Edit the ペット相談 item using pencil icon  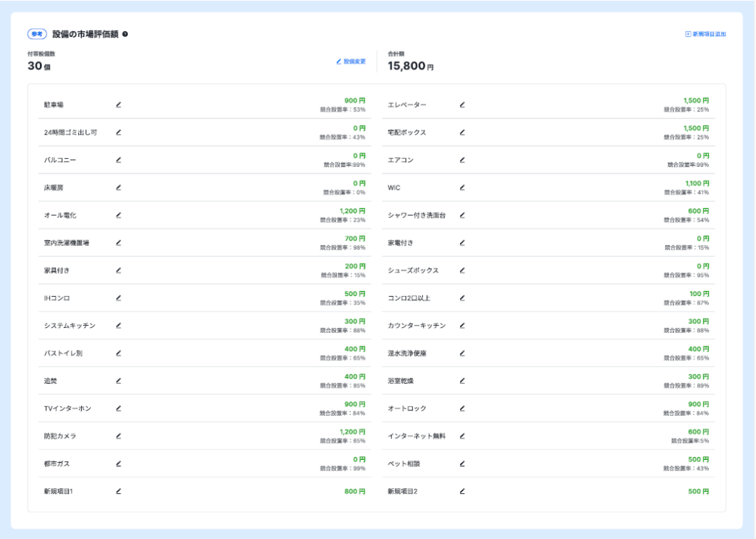462,464
